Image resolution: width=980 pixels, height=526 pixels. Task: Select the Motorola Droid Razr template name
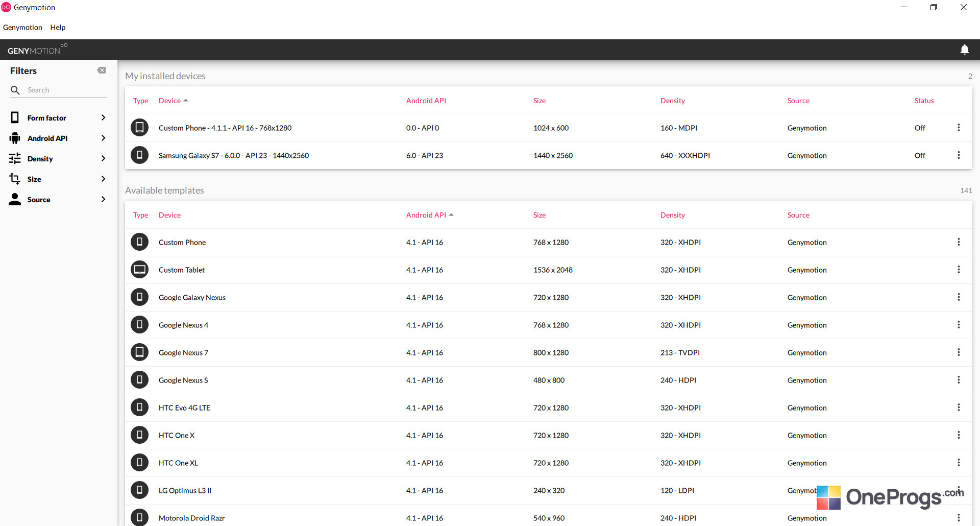(x=191, y=518)
